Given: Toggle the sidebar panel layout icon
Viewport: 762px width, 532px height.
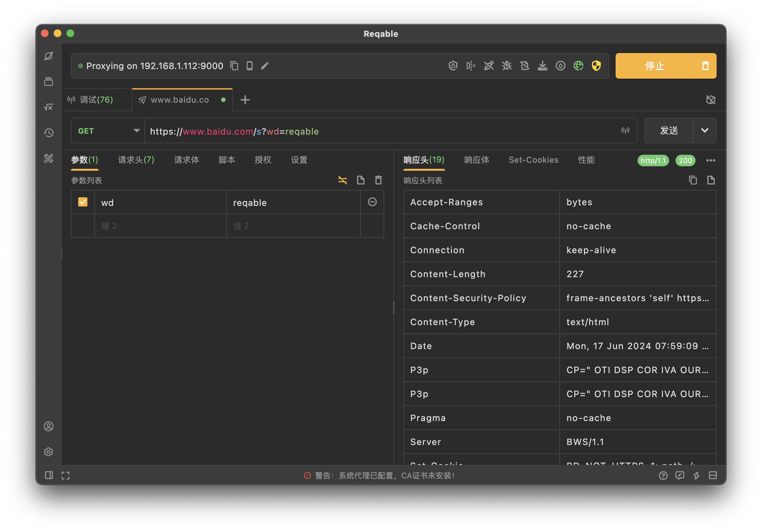Looking at the screenshot, I should pyautogui.click(x=49, y=475).
